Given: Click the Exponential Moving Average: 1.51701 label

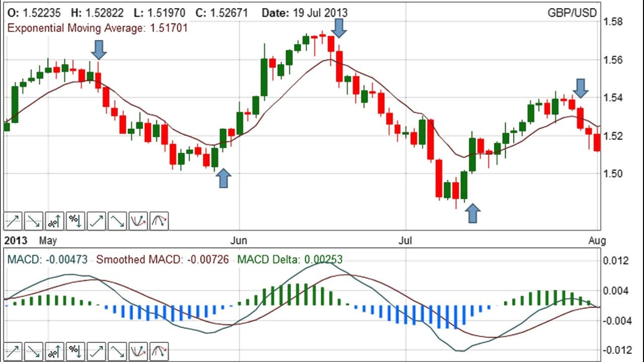Looking at the screenshot, I should click(x=98, y=28).
